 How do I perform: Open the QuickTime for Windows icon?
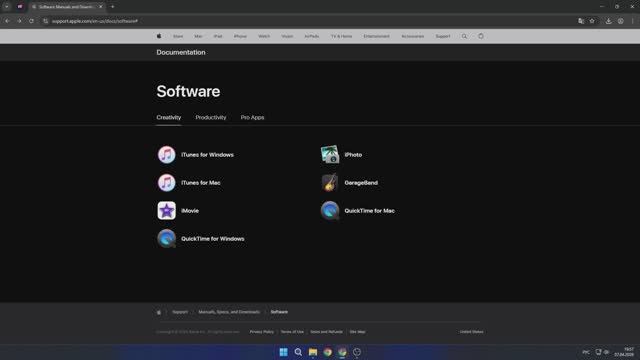tap(167, 239)
